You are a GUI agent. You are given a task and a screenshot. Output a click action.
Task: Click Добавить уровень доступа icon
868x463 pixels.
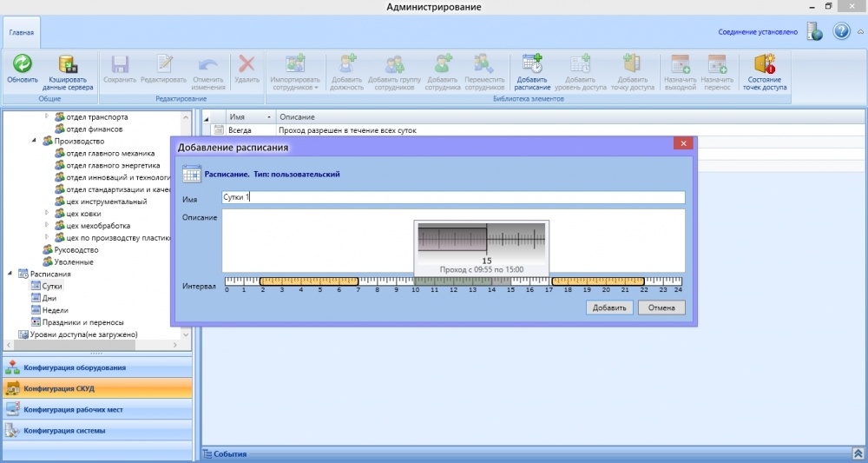580,63
